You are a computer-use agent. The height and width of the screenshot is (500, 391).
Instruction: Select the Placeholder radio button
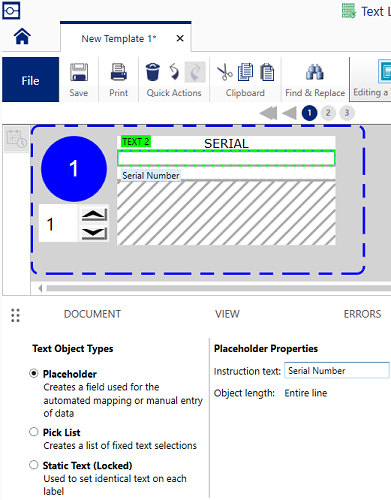(x=34, y=373)
